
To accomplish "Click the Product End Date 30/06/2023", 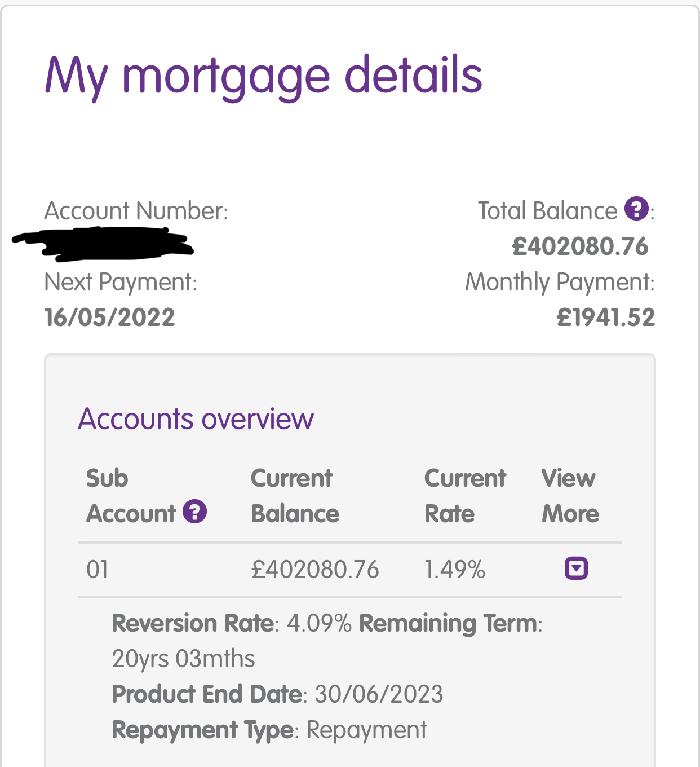I will (x=278, y=694).
